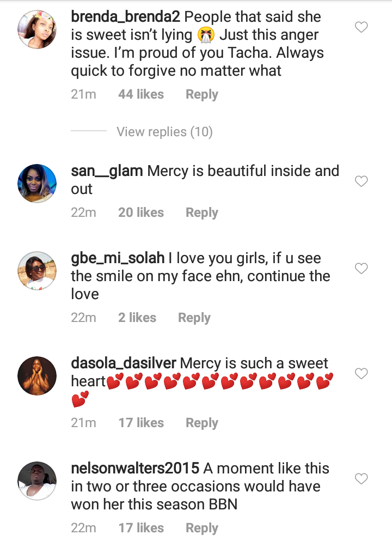The image size is (392, 541).
Task: Reply to dasola_dasilver's comment
Action: [x=201, y=423]
